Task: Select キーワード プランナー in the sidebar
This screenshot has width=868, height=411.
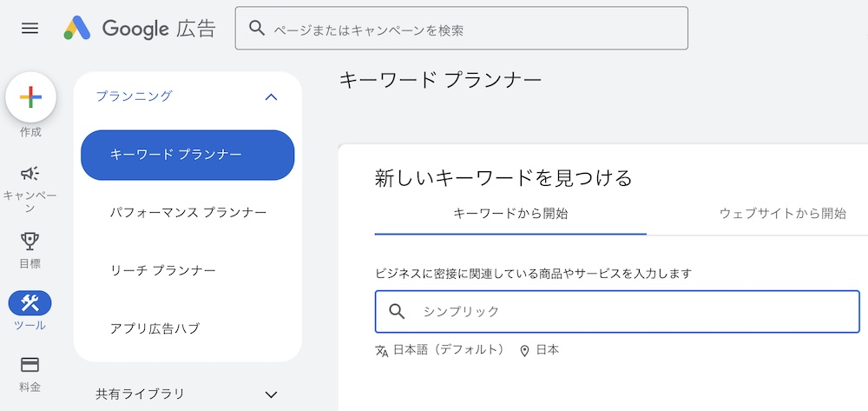Action: coord(187,155)
